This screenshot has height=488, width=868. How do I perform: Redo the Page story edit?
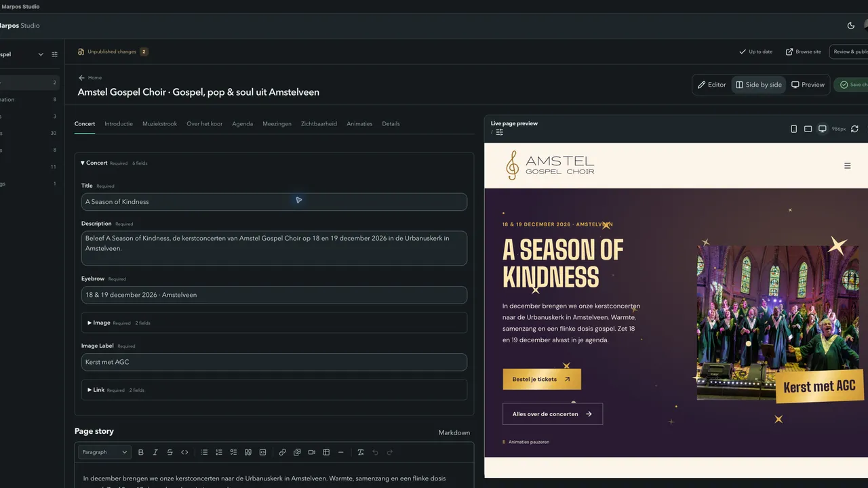(x=390, y=452)
